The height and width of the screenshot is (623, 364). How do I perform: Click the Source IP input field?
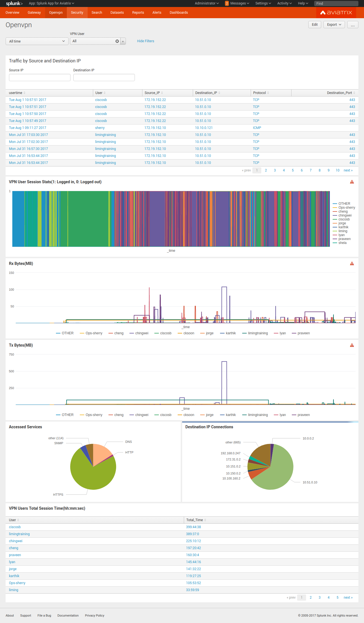pyautogui.click(x=40, y=77)
